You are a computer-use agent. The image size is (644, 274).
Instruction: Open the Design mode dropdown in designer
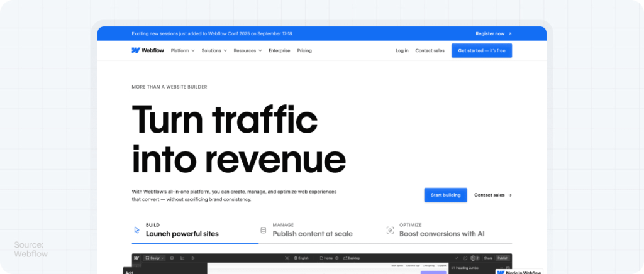point(155,258)
